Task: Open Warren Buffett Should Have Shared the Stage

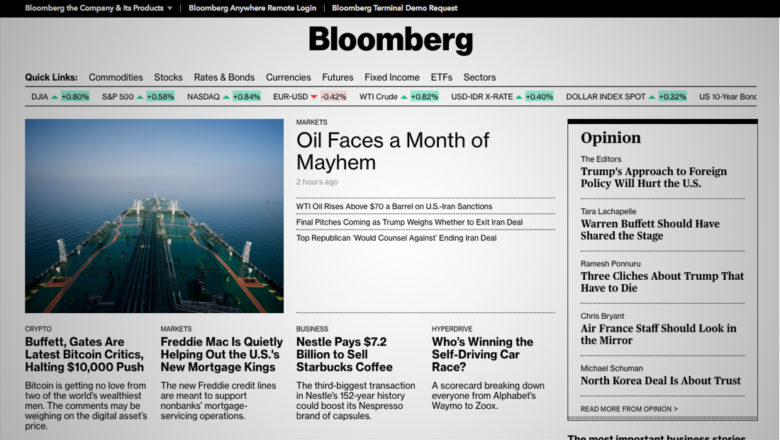Action: pos(650,230)
